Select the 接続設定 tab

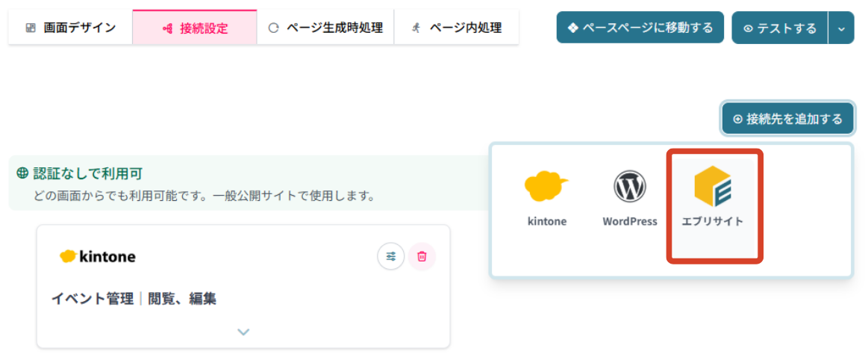pos(195,28)
